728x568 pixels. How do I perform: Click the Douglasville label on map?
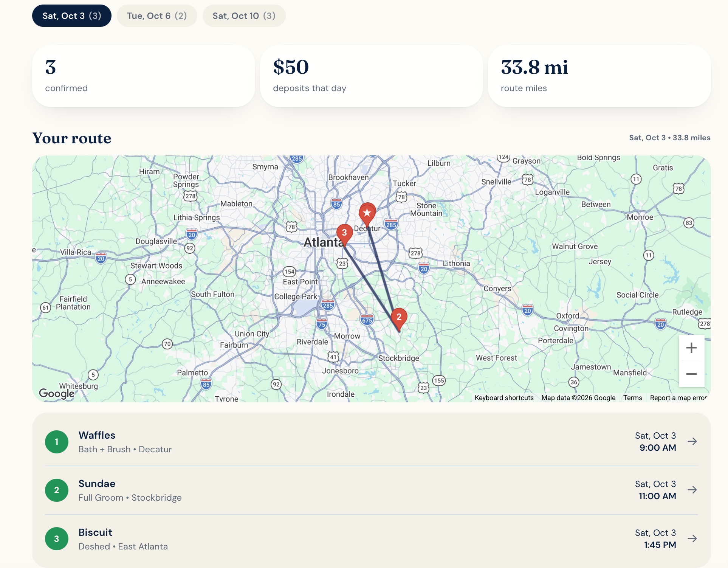point(156,241)
